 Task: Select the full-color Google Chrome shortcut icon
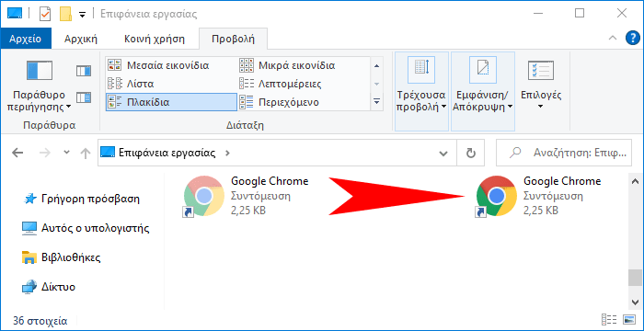(497, 196)
